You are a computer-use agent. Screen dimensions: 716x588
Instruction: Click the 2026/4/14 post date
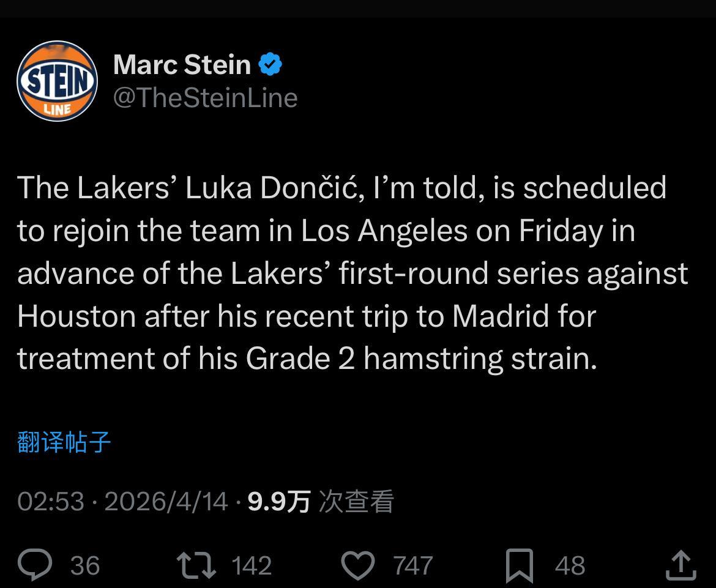[166, 502]
